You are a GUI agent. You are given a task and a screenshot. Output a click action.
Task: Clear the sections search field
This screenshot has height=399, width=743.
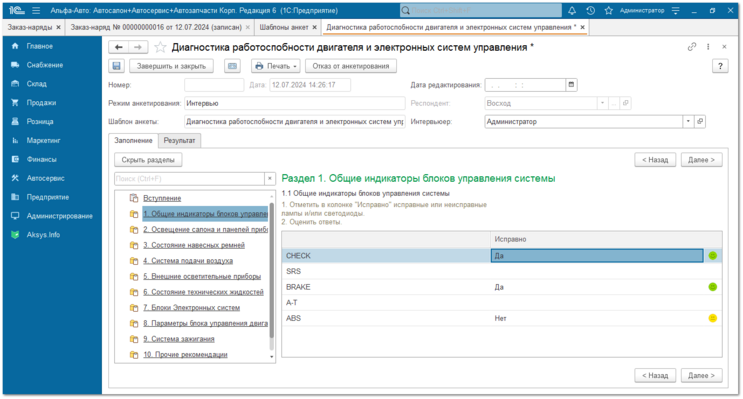coord(270,179)
